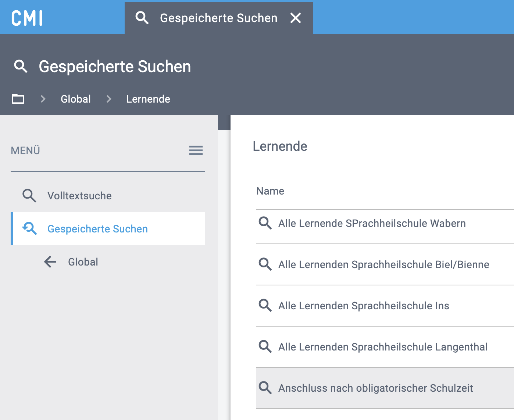Select Gespeicherte Suchen in side menu
This screenshot has width=514, height=420.
point(97,229)
